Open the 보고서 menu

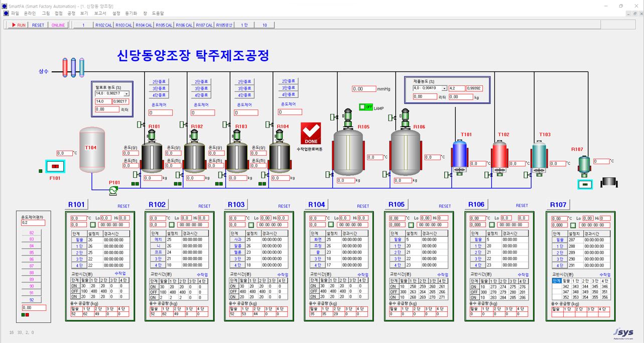click(100, 14)
